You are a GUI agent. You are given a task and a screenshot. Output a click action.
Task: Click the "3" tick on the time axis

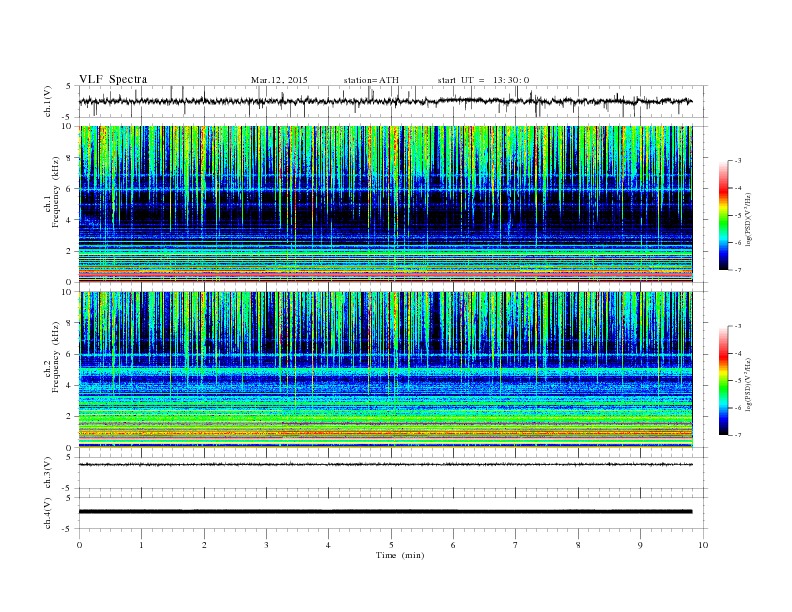266,545
